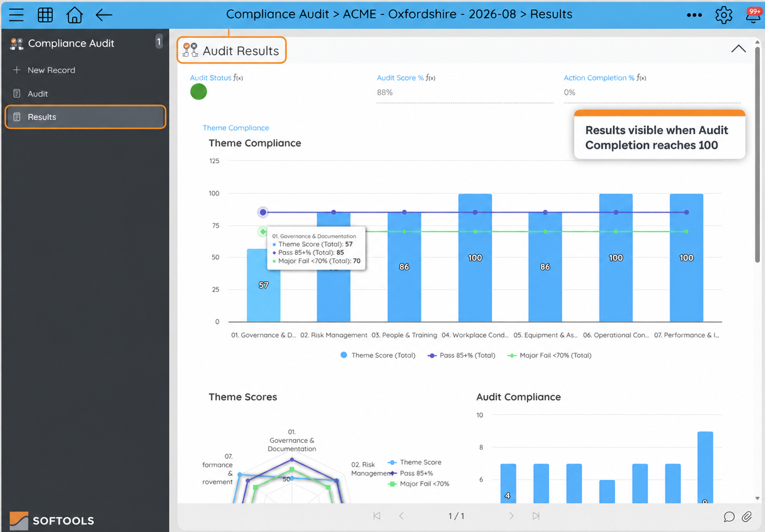Open settings gear icon
765x532 pixels.
click(724, 15)
